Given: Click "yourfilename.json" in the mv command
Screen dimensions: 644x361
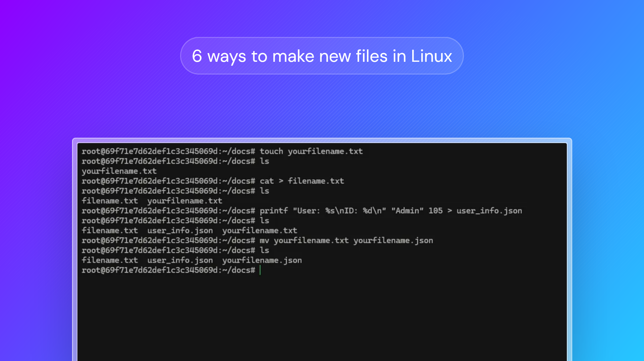Looking at the screenshot, I should 393,241.
